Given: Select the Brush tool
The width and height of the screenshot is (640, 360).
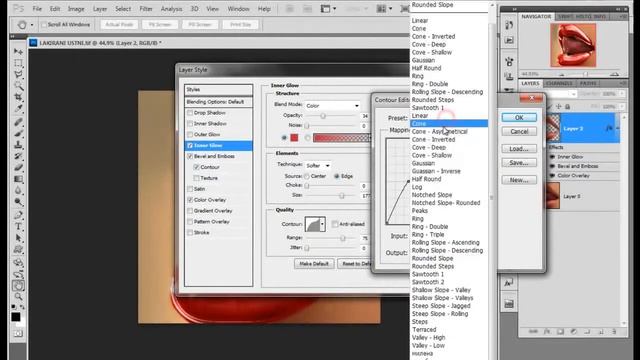Looking at the screenshot, I should (x=18, y=133).
